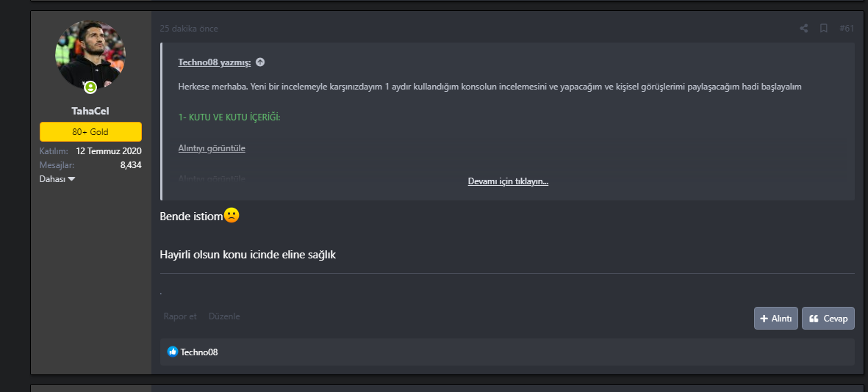Click the sad face emoji in the post
868x392 pixels.
click(x=231, y=216)
